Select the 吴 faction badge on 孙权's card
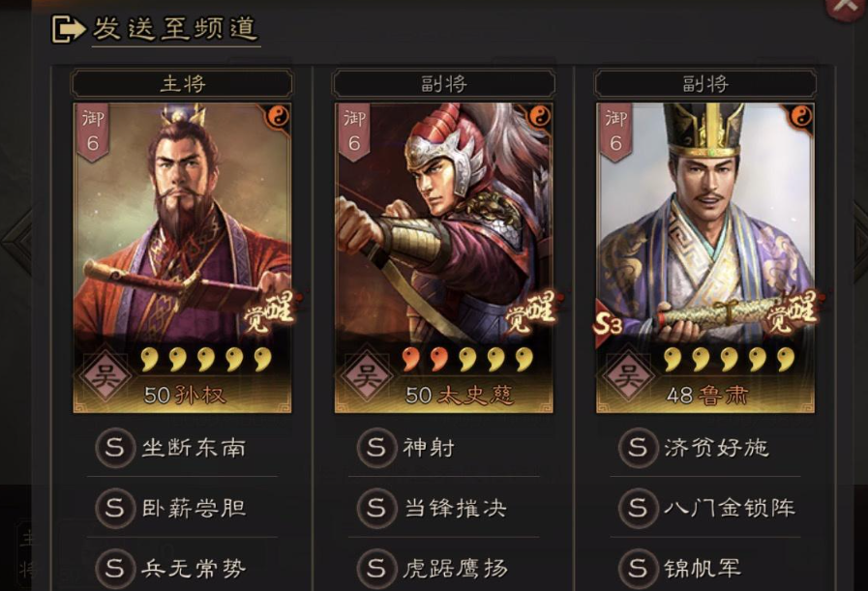The height and width of the screenshot is (591, 868). click(x=105, y=377)
